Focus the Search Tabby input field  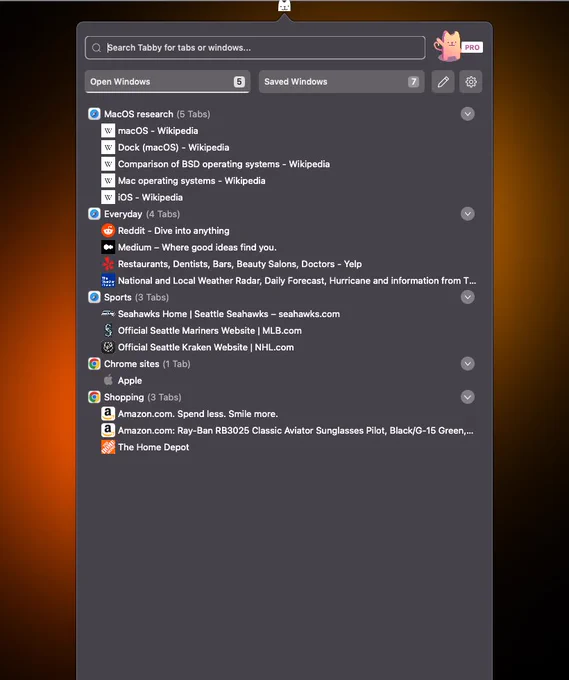pos(255,48)
